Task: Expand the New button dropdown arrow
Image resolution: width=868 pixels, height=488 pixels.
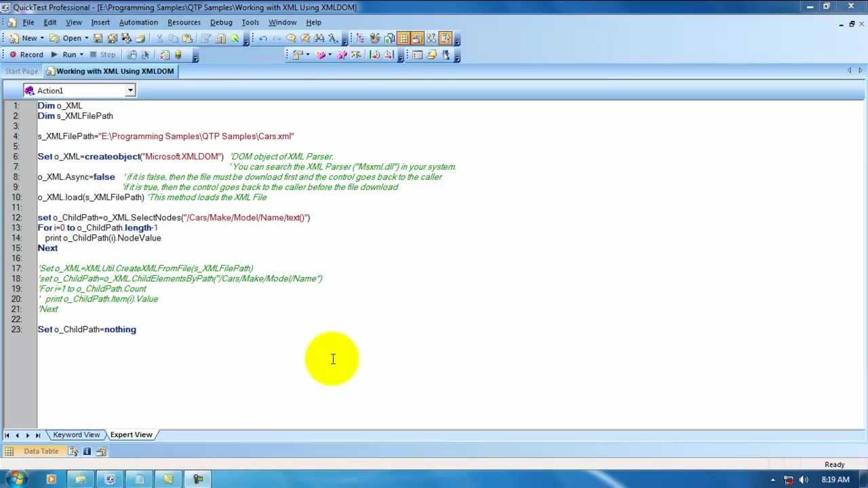Action: [x=42, y=39]
